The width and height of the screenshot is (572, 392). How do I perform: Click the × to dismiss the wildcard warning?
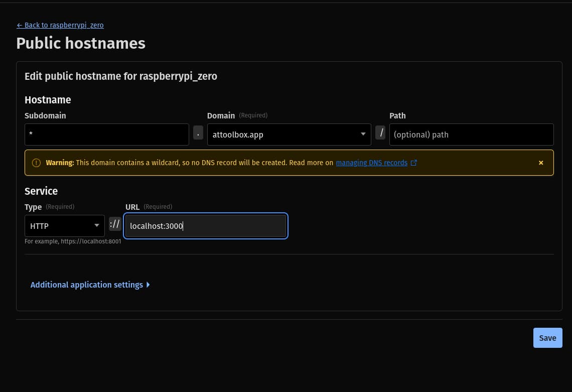pyautogui.click(x=541, y=163)
